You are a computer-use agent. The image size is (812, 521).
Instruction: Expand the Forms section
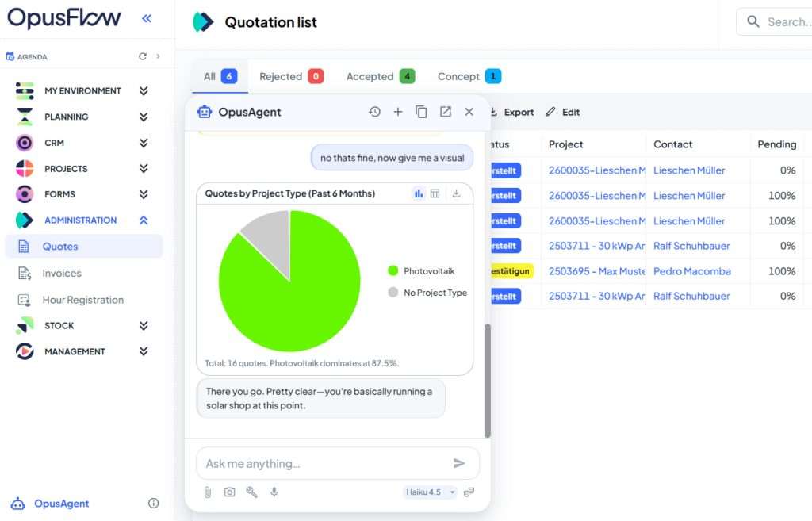tap(144, 194)
